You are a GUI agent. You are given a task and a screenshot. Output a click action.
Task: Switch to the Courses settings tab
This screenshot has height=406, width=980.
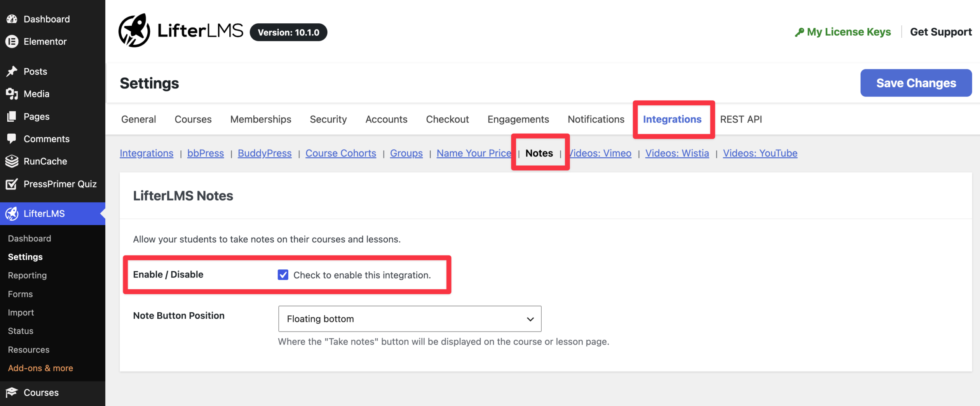tap(193, 119)
